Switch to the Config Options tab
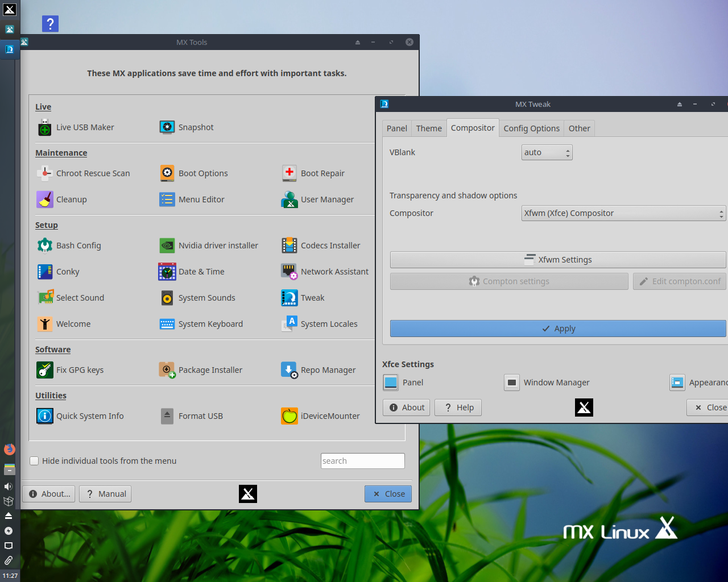The image size is (728, 582). (x=531, y=128)
